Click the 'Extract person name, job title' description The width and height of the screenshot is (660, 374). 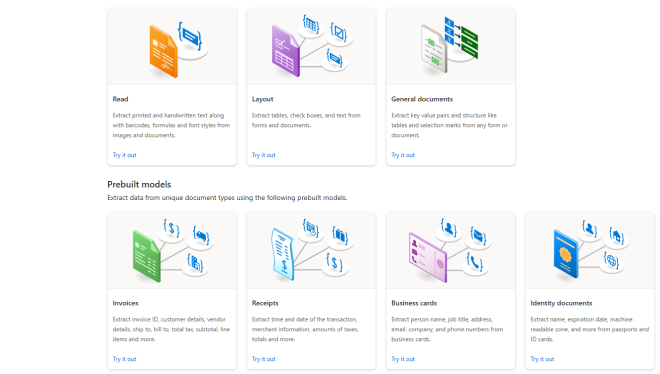[x=447, y=329]
